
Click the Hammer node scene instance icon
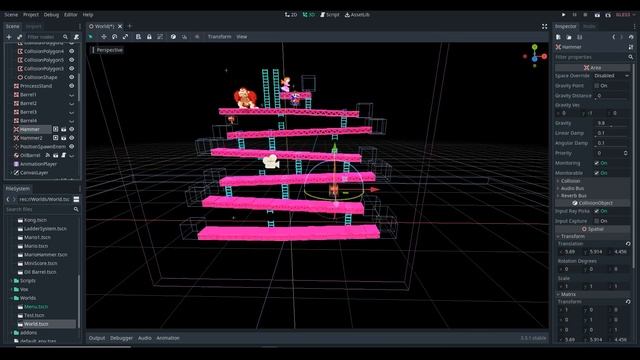[64, 129]
